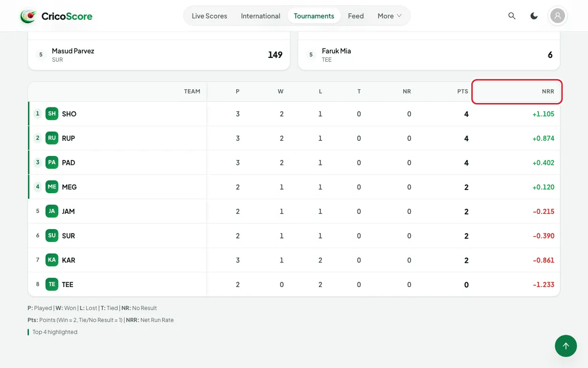Image resolution: width=588 pixels, height=368 pixels.
Task: Select team name RUP
Action: coord(69,138)
